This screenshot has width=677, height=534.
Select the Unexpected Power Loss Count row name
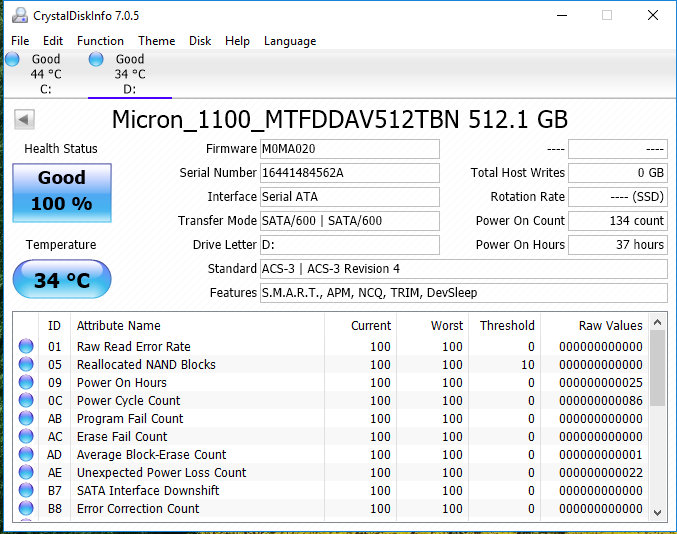pos(161,472)
